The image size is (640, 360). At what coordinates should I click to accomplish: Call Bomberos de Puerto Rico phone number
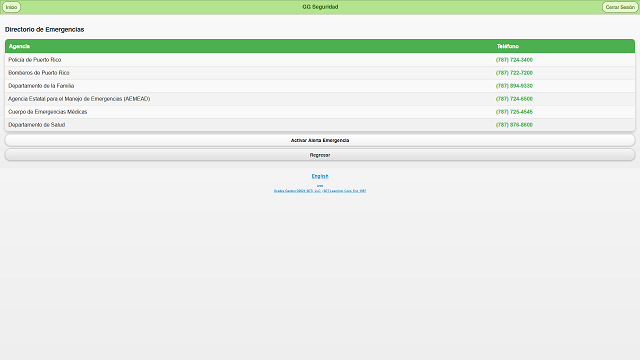point(514,73)
